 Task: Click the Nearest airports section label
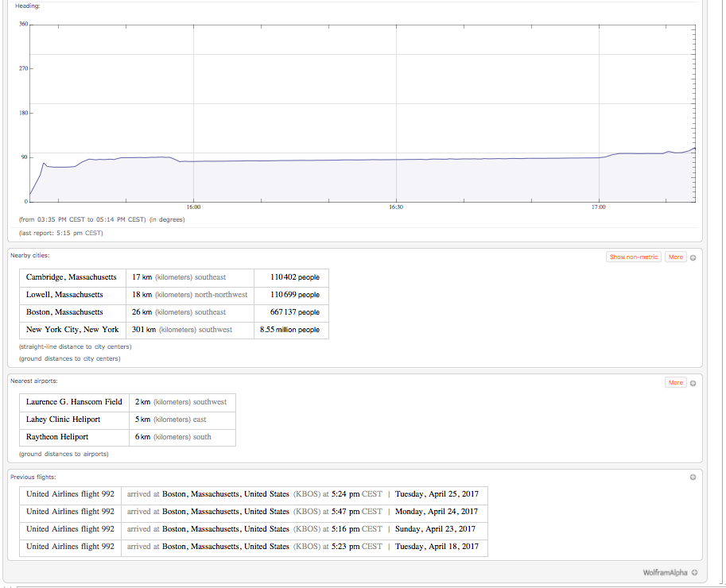click(34, 381)
